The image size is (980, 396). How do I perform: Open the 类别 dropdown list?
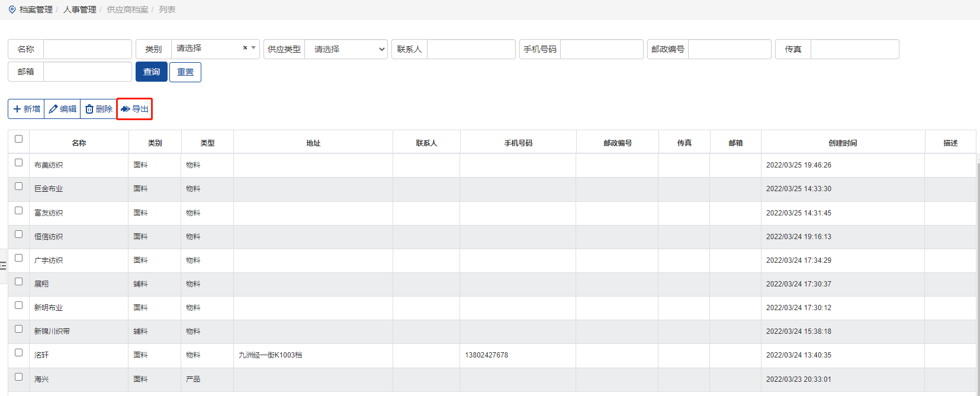click(x=210, y=49)
